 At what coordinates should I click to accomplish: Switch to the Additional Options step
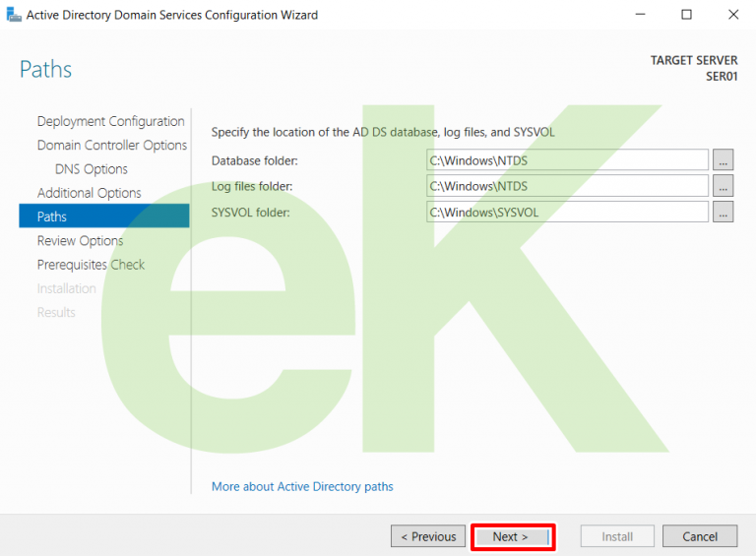tap(90, 193)
